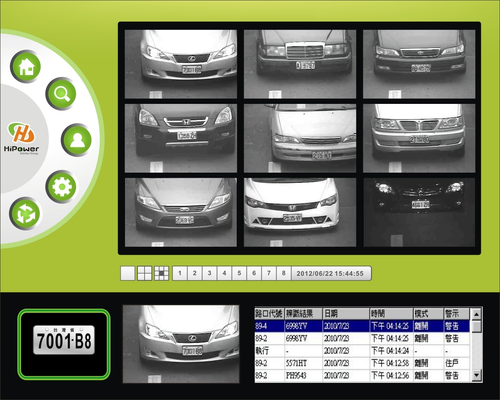Click the 2012/06/22 15:44:55 timestamp box

331,273
